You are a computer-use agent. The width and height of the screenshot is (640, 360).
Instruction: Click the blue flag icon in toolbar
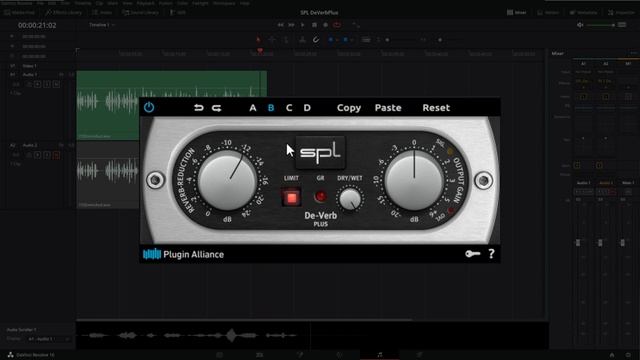[x=331, y=40]
